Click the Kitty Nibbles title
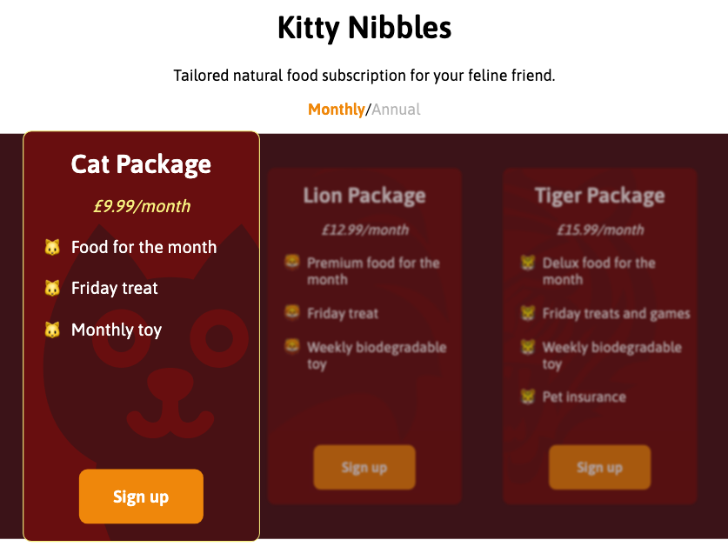 (x=364, y=28)
